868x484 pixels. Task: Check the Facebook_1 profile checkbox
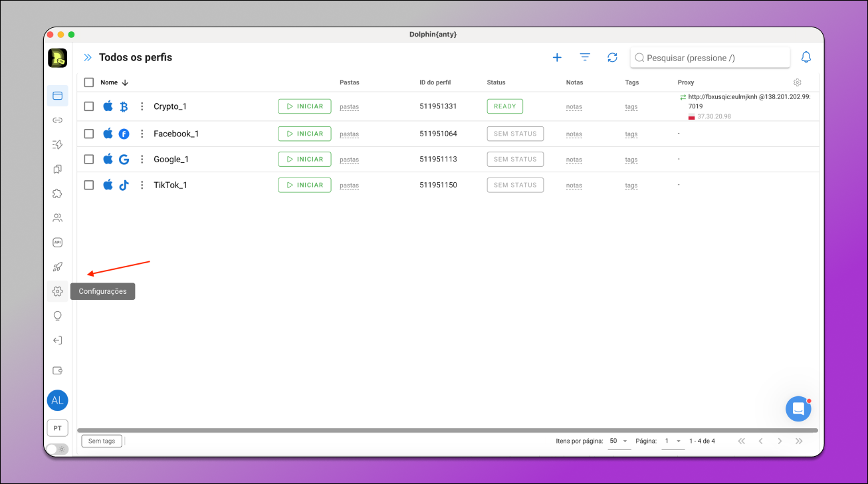(x=89, y=134)
